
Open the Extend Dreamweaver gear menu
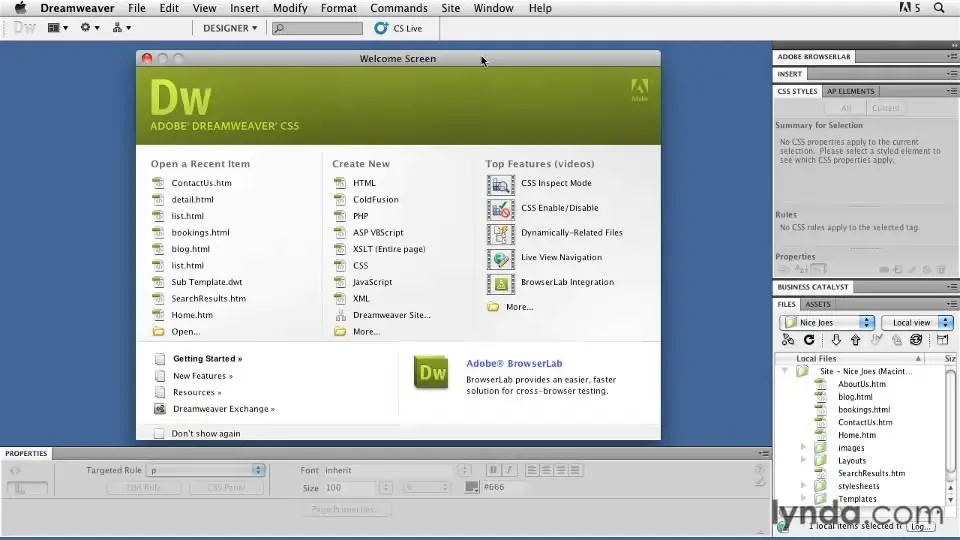click(89, 28)
